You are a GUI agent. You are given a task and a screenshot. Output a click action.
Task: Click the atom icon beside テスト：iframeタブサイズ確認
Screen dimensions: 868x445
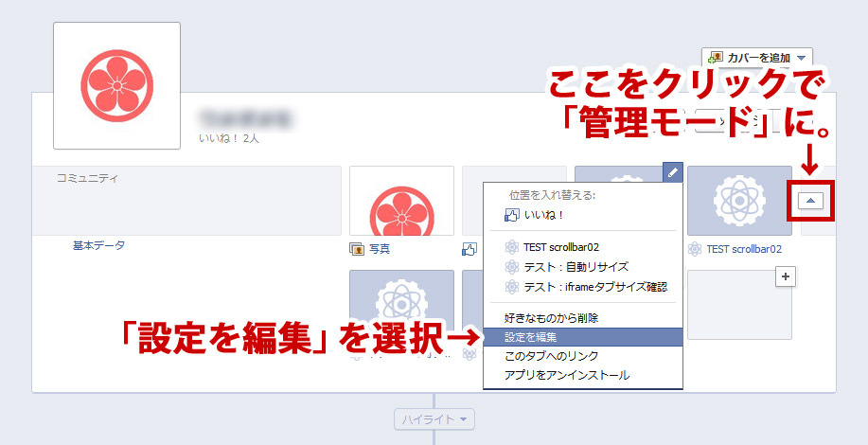[x=512, y=287]
